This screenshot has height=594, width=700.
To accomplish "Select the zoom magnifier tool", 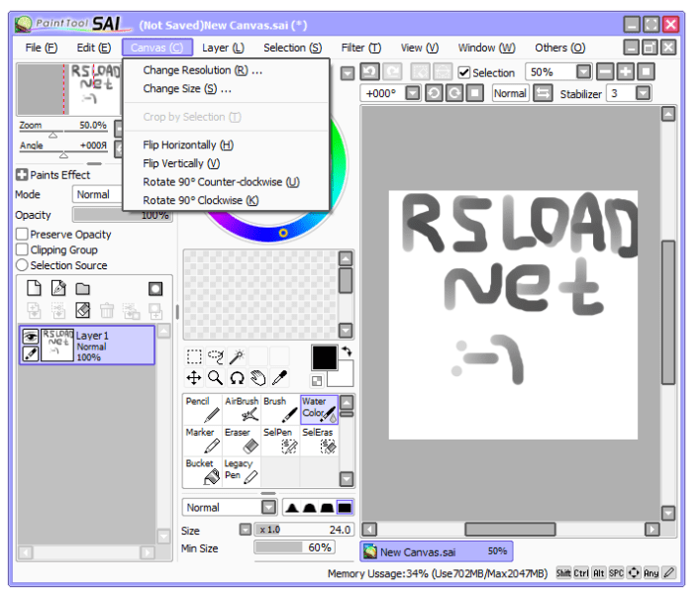I will (216, 378).
